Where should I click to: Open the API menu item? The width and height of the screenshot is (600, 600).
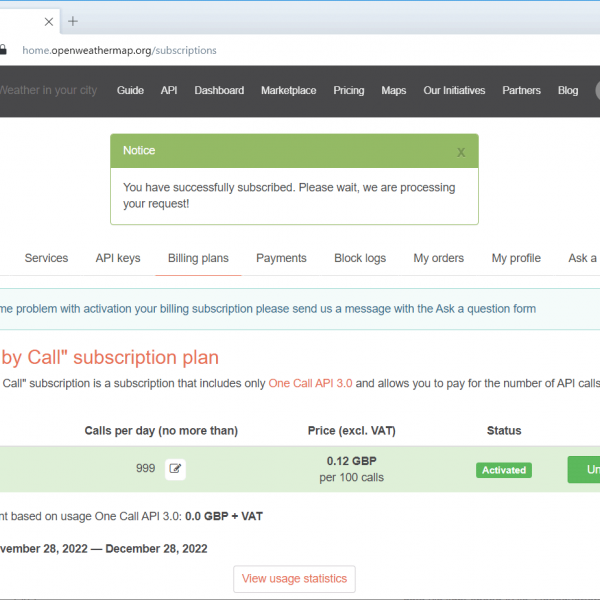[169, 90]
